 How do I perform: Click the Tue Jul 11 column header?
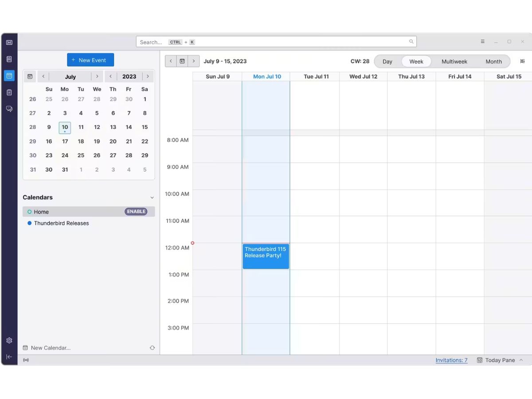point(316,77)
